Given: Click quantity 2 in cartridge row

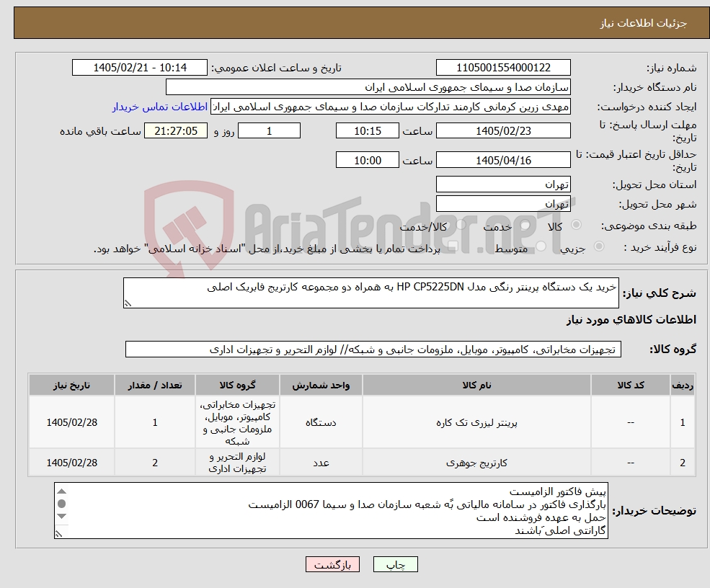Looking at the screenshot, I should pyautogui.click(x=155, y=463).
